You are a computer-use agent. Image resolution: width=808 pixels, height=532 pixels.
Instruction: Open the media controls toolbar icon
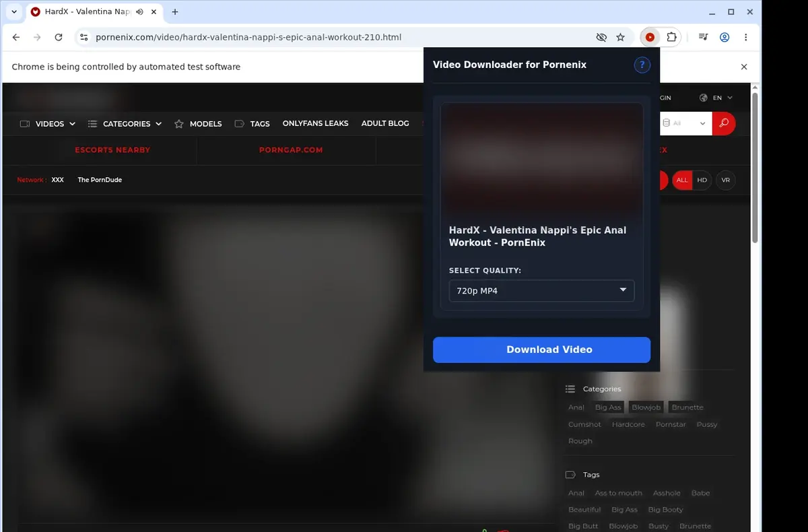click(703, 38)
